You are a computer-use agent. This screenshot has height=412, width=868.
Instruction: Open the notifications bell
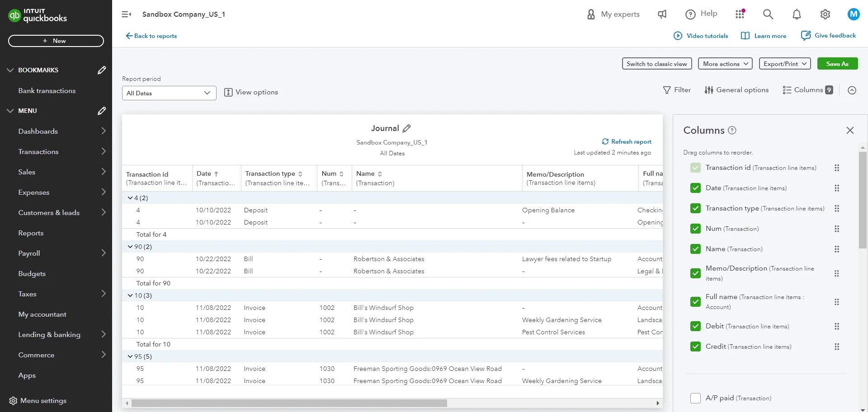click(797, 14)
